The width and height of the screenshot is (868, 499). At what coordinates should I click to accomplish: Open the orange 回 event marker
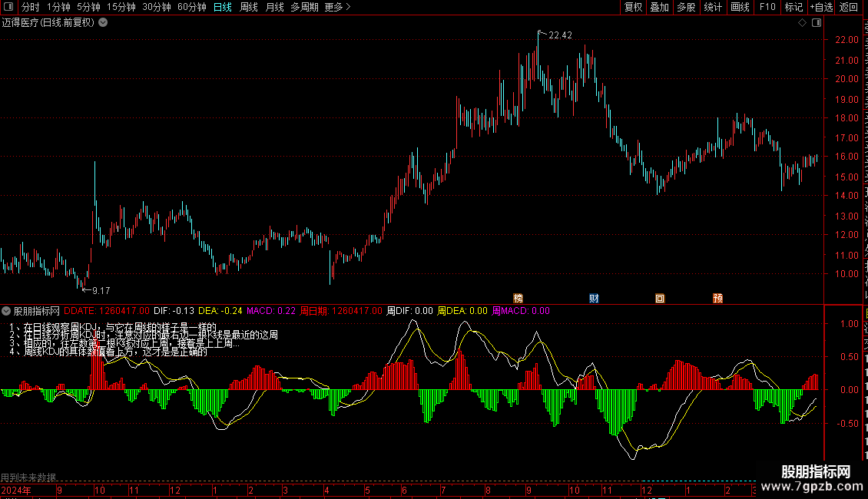click(x=660, y=298)
